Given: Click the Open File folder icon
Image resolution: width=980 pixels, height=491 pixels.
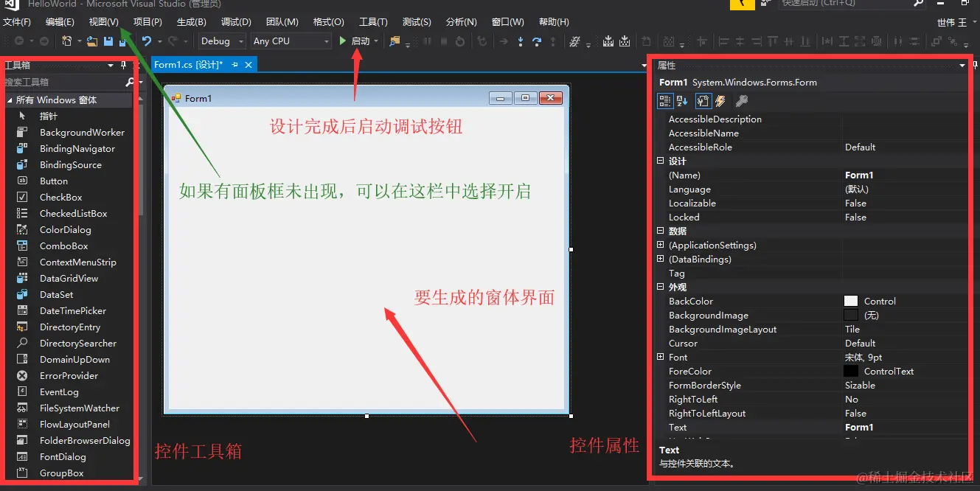Looking at the screenshot, I should click(x=92, y=41).
